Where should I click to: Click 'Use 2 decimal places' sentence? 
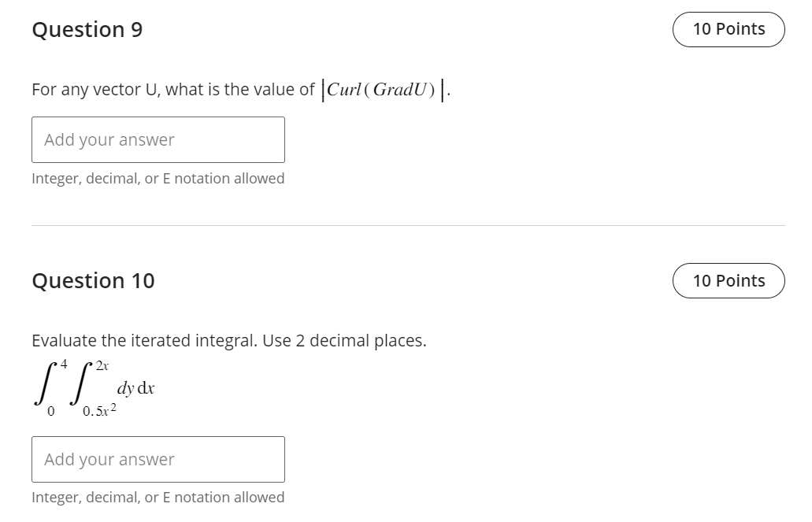tap(344, 341)
